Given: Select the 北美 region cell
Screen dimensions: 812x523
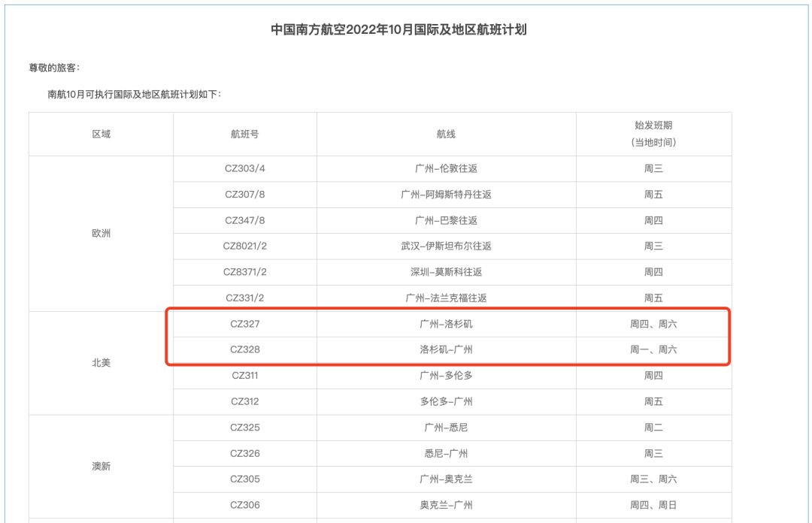Looking at the screenshot, I should [101, 363].
